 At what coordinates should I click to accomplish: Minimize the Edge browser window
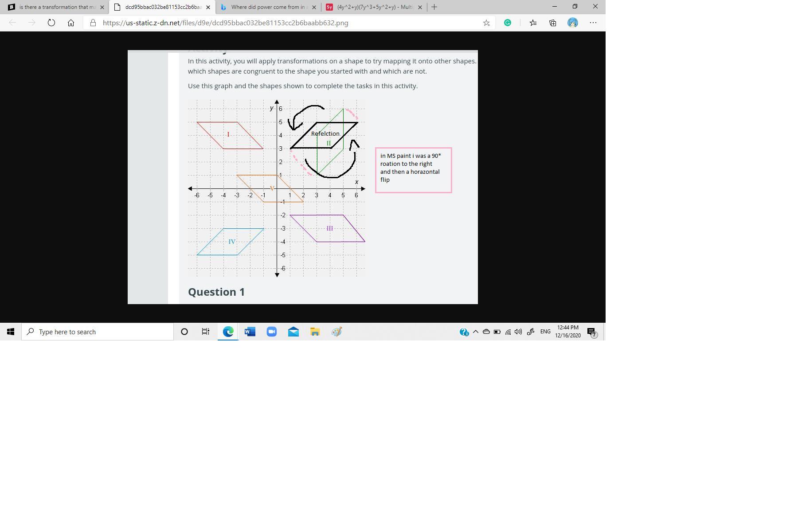pos(554,7)
